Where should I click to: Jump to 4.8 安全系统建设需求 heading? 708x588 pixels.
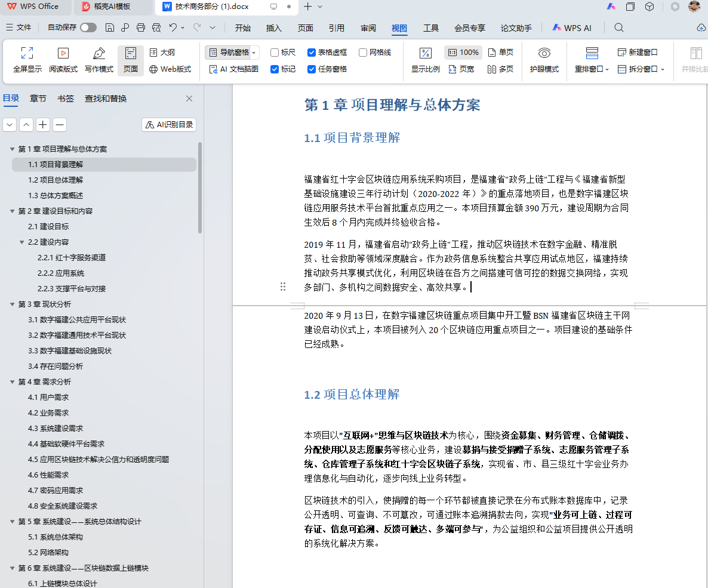(63, 506)
